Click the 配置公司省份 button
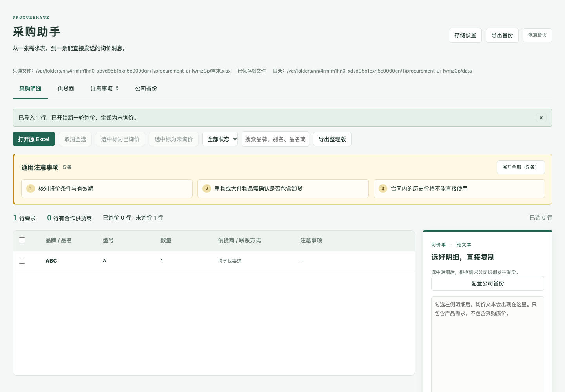 [x=488, y=283]
